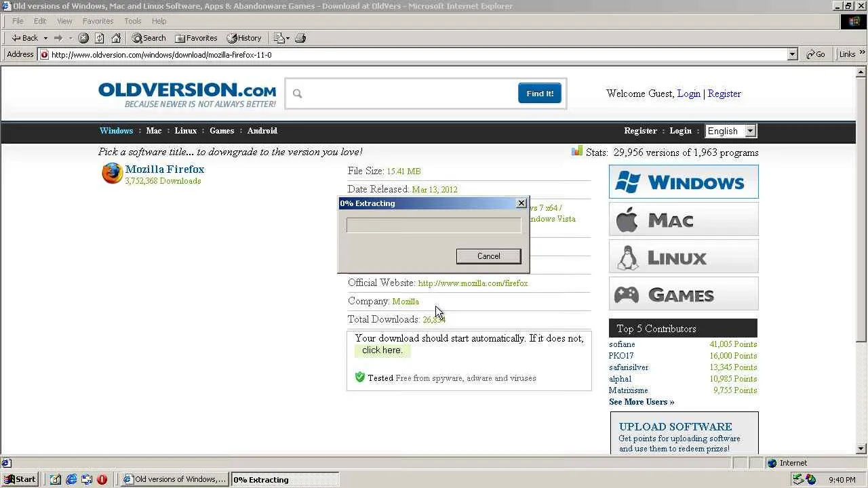The image size is (868, 488).
Task: Click Register in the dark nav bar
Action: click(641, 131)
